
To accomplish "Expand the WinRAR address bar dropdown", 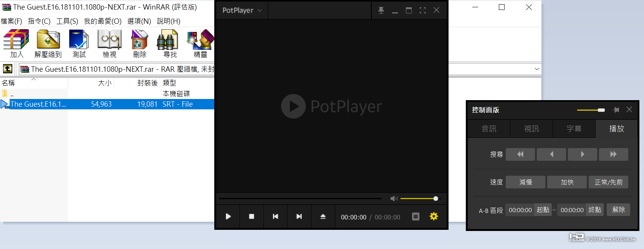I will pyautogui.click(x=536, y=69).
